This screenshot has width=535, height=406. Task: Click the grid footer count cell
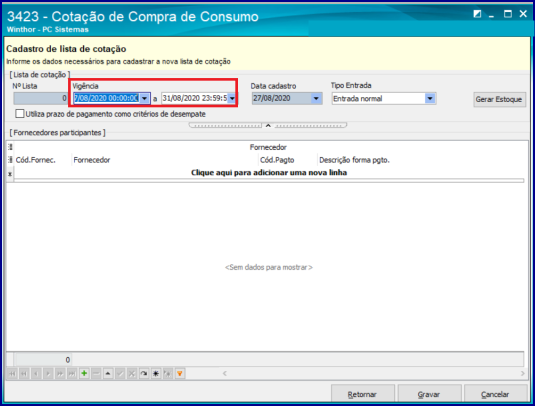tap(43, 360)
